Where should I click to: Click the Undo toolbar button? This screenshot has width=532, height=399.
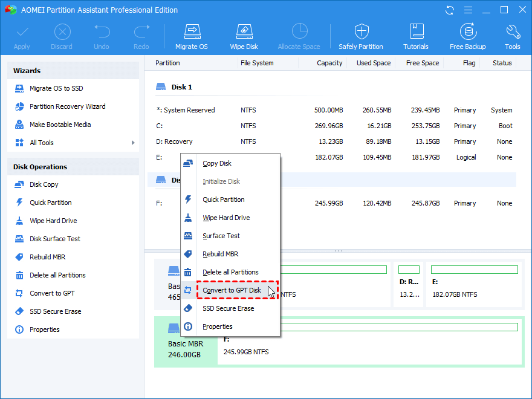[102, 36]
